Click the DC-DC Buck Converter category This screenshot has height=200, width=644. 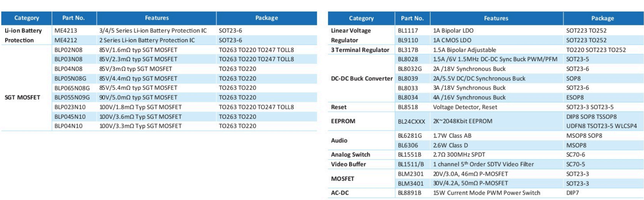[362, 78]
